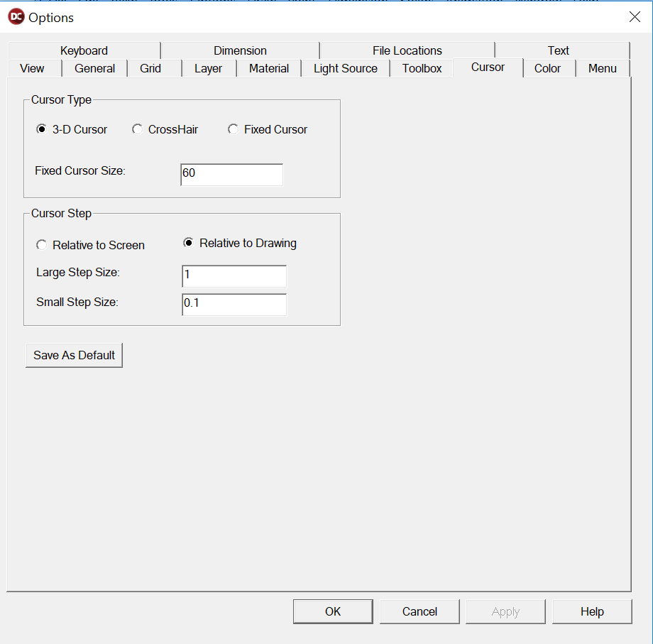
Task: Click the Cancel button
Action: click(419, 611)
